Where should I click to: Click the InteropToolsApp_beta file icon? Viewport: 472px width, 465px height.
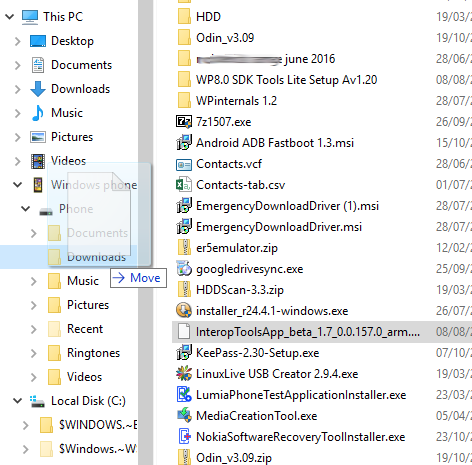(184, 332)
